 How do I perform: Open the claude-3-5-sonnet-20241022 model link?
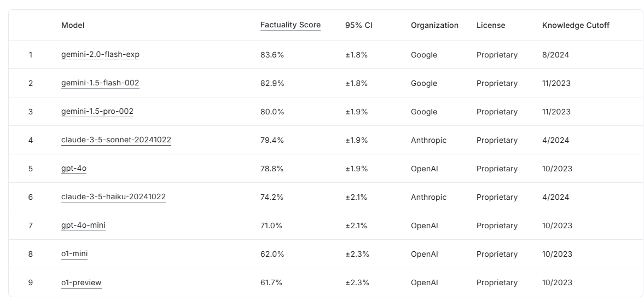pos(116,140)
